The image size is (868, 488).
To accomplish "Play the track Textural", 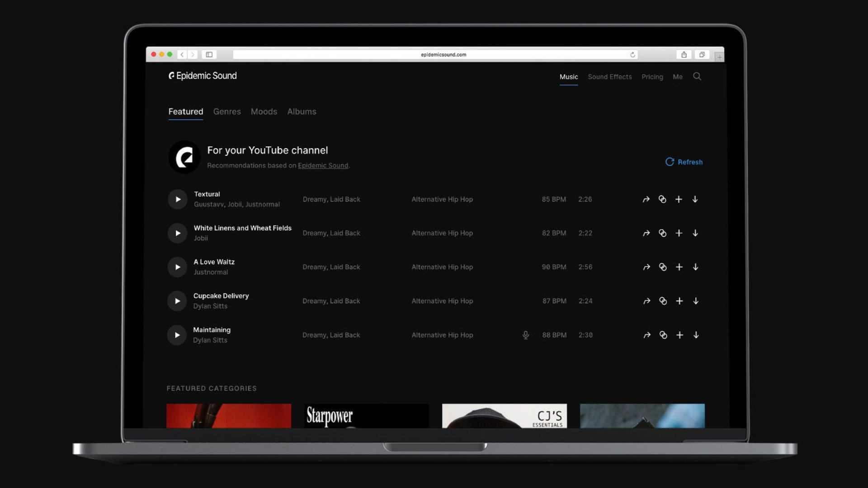I will pos(178,199).
